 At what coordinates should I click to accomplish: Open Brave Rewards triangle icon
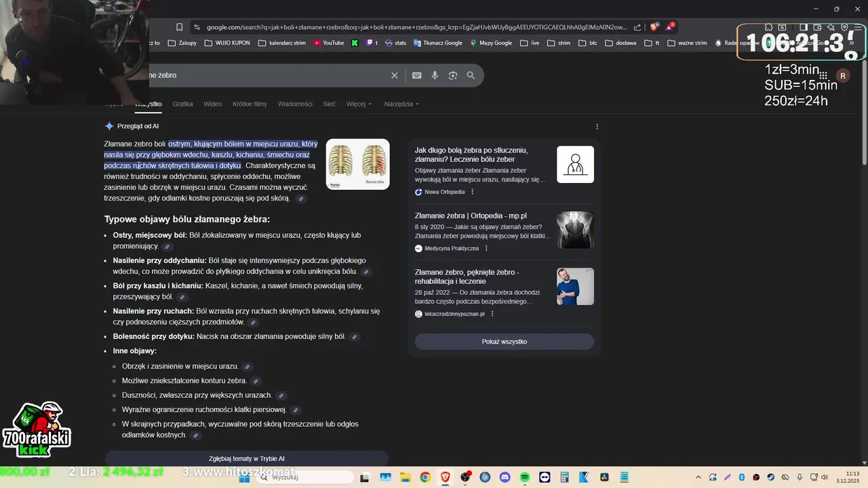[x=669, y=27]
